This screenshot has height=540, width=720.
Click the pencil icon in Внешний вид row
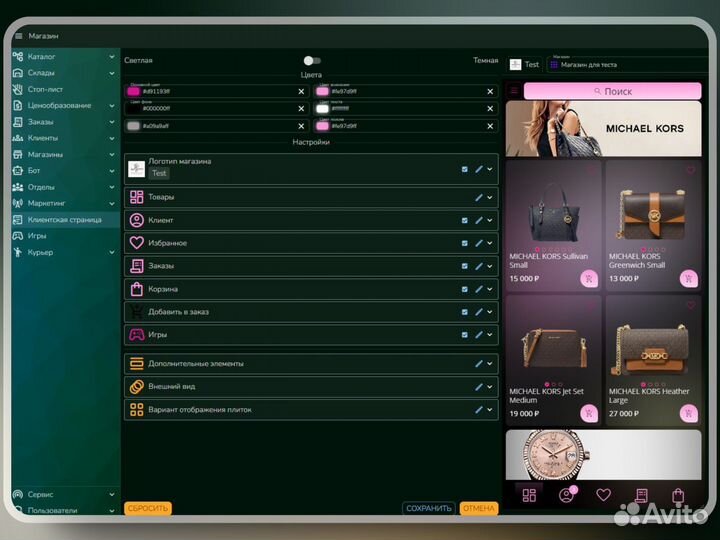click(478, 386)
